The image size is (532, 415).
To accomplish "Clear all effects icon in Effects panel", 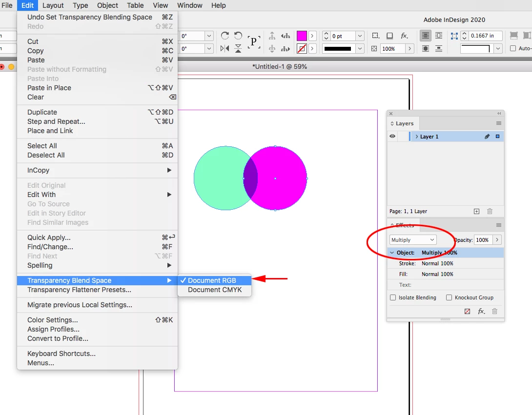I will (467, 311).
